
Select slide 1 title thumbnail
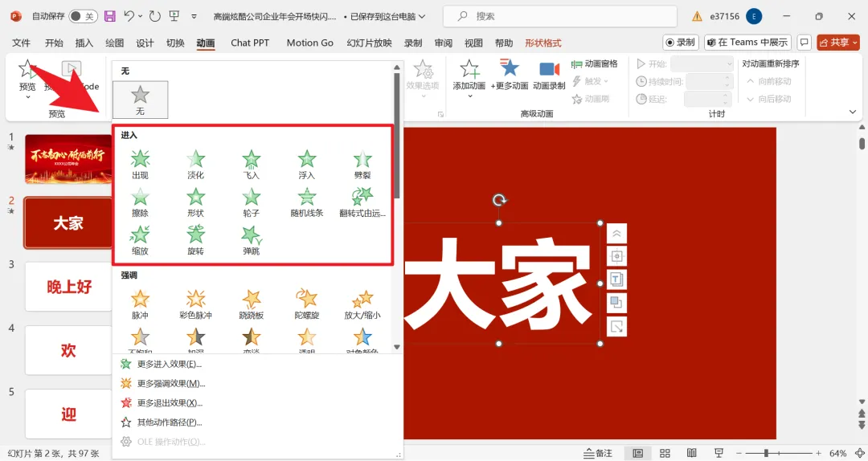[68, 159]
